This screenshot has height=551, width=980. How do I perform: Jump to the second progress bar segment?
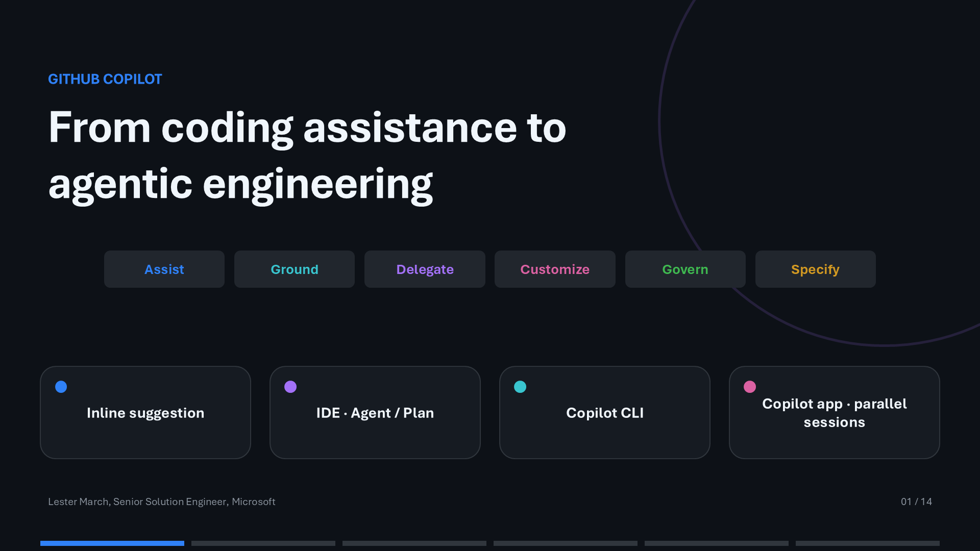[263, 543]
